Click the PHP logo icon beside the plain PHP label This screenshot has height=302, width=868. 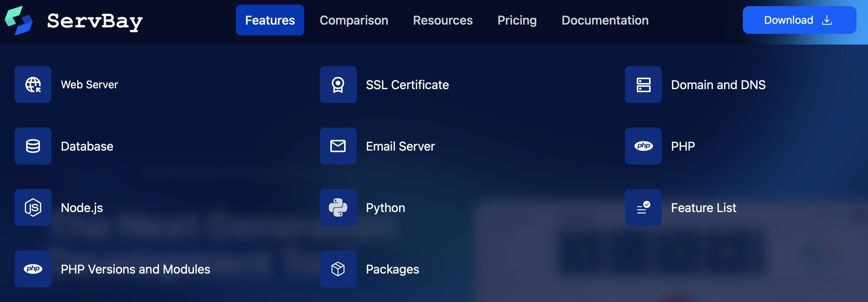[x=643, y=146]
